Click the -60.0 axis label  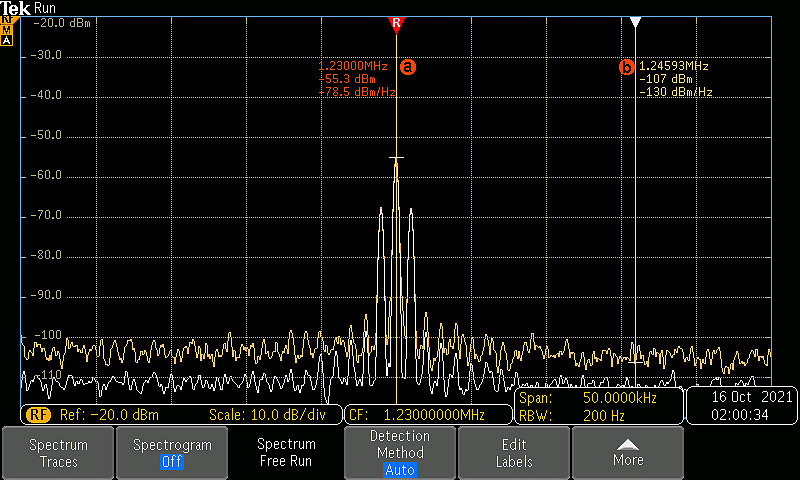(45, 175)
